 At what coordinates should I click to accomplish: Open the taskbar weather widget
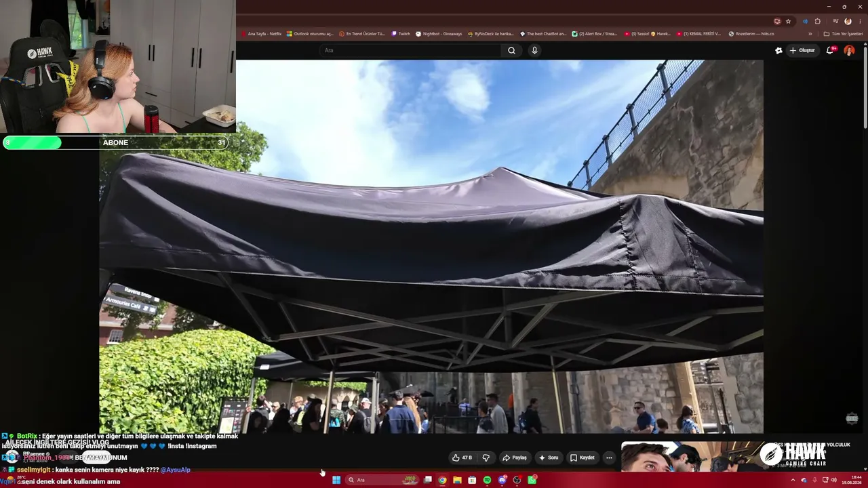pyautogui.click(x=16, y=480)
